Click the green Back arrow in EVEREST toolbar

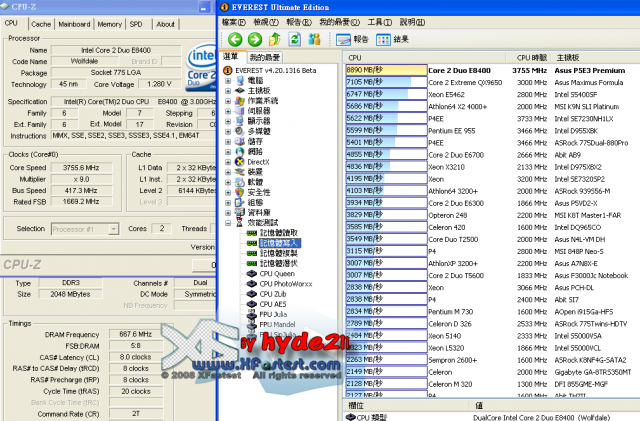pyautogui.click(x=235, y=39)
